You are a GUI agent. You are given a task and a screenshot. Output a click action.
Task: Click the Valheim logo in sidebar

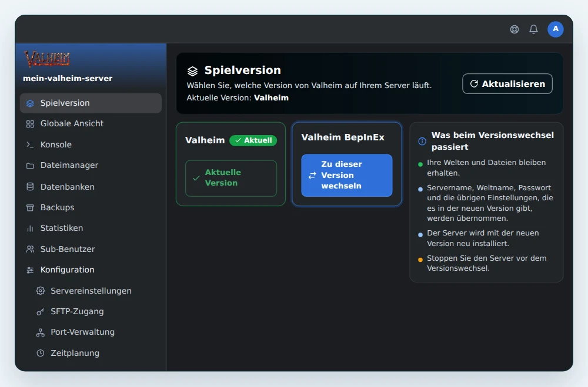[47, 59]
